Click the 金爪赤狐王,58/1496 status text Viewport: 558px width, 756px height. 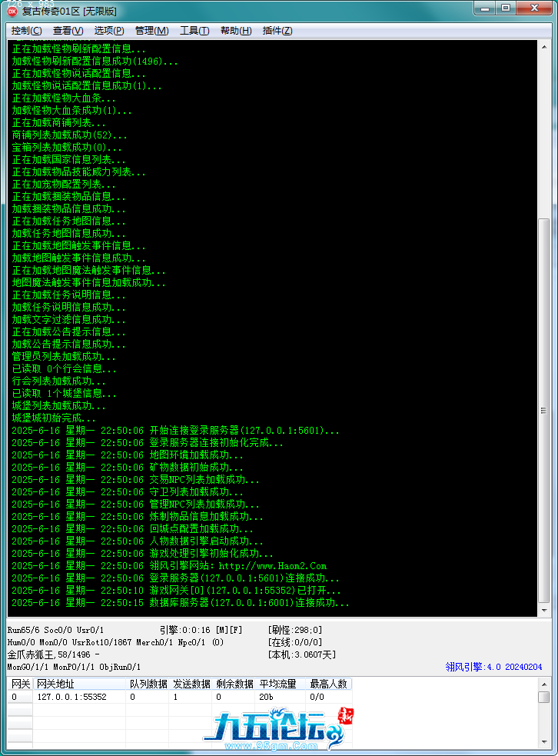tap(54, 654)
